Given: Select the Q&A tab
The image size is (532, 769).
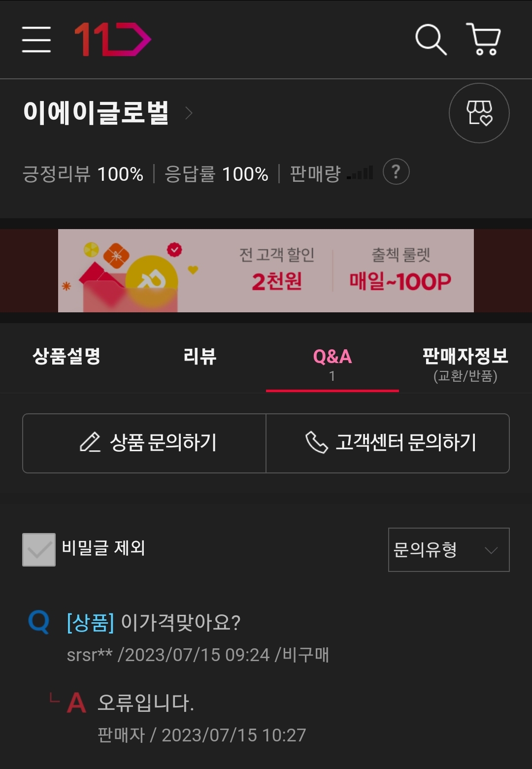Looking at the screenshot, I should point(332,362).
